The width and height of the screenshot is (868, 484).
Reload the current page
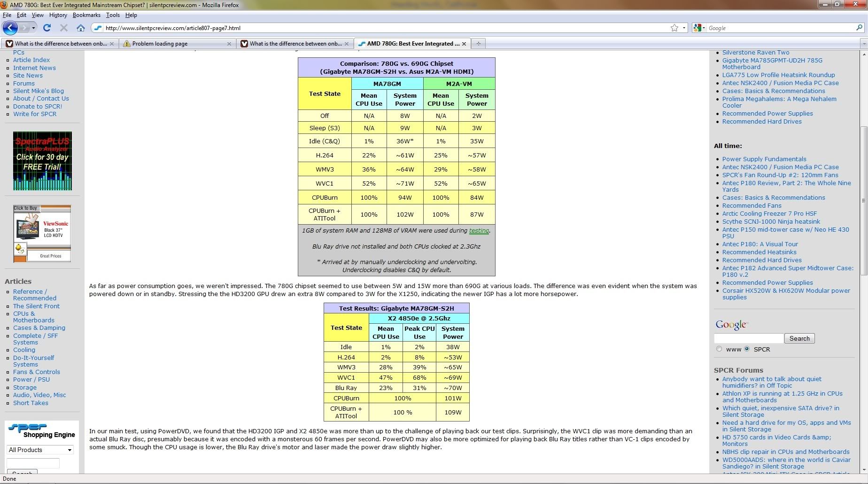pos(47,28)
